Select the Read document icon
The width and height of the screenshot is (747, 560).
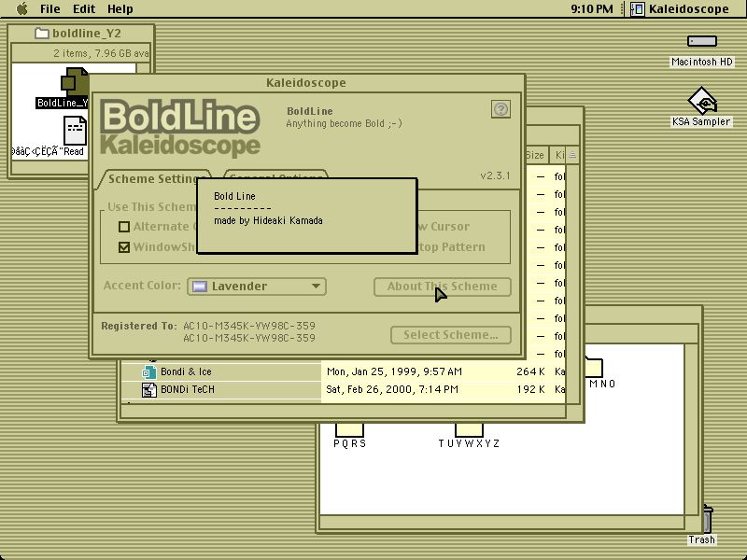tap(75, 131)
